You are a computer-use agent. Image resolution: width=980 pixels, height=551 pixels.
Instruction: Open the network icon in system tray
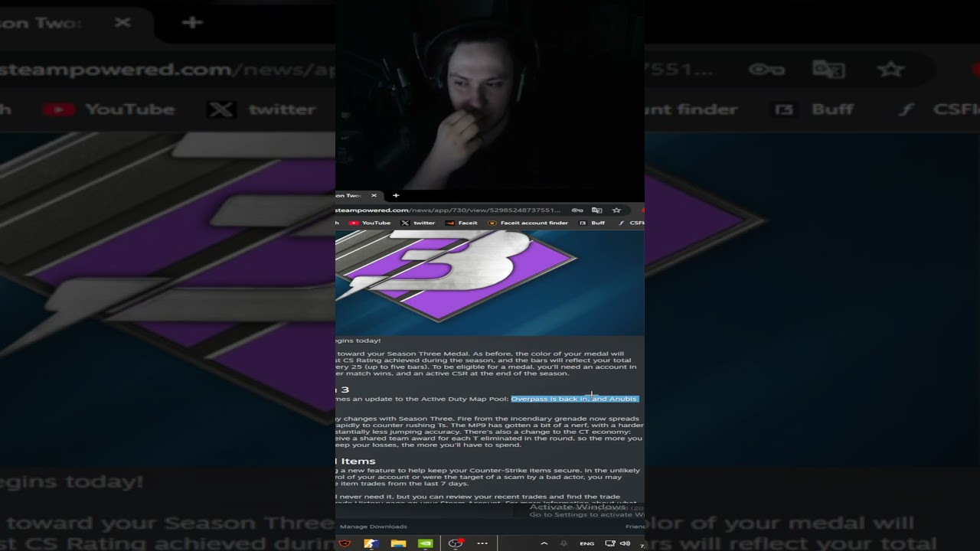[x=610, y=543]
